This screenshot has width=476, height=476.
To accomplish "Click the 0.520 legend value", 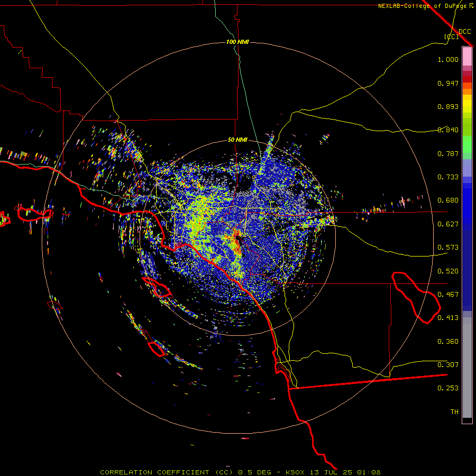I will coord(448,271).
